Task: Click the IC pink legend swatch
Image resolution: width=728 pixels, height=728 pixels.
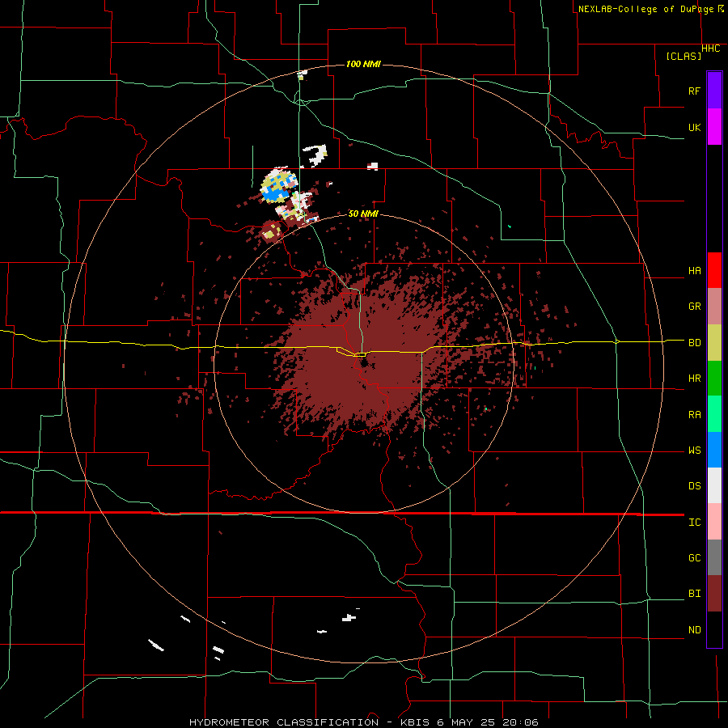Action: [x=714, y=522]
